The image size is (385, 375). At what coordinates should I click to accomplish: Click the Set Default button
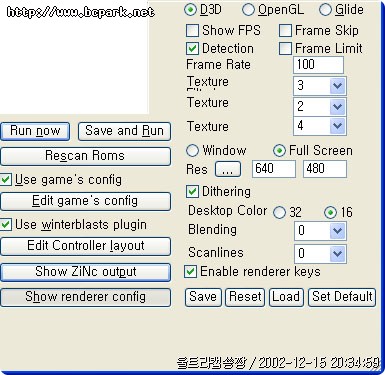point(342,297)
